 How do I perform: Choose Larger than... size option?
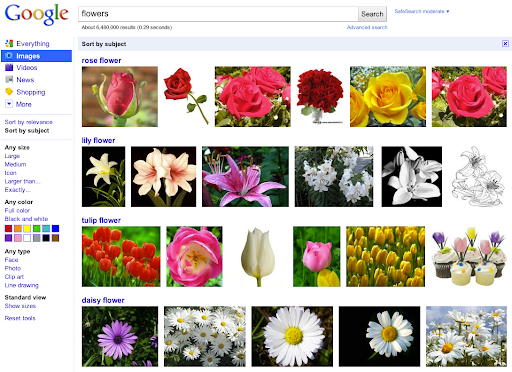click(x=22, y=181)
